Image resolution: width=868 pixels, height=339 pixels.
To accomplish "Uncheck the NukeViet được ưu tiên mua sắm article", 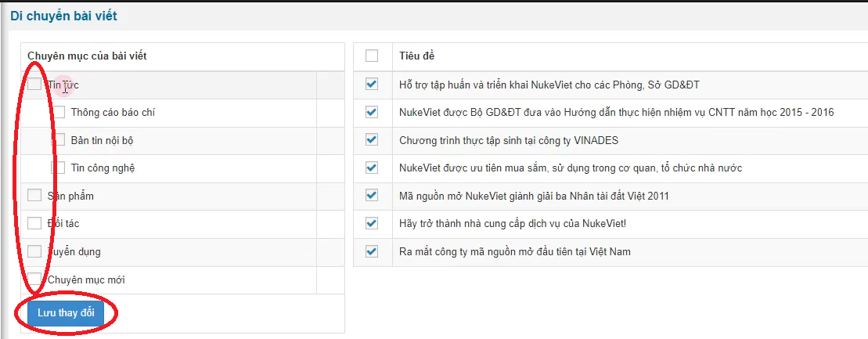I will tap(372, 168).
